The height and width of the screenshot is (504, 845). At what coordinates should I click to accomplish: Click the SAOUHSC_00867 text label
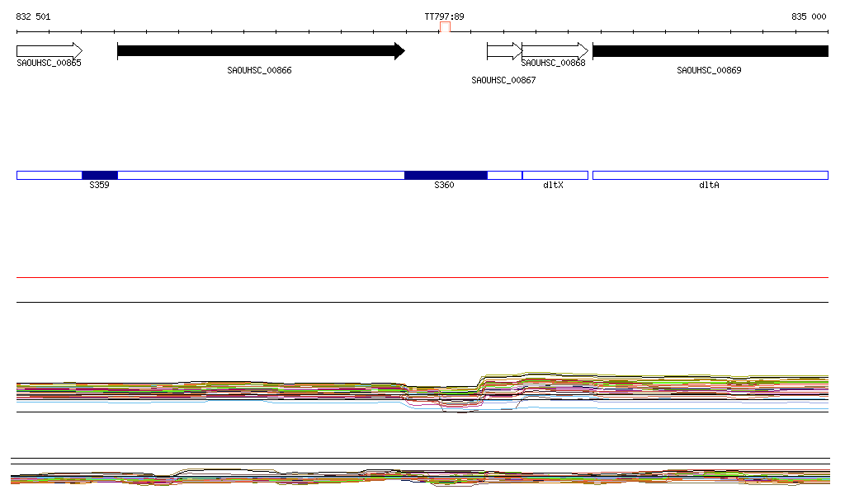503,80
